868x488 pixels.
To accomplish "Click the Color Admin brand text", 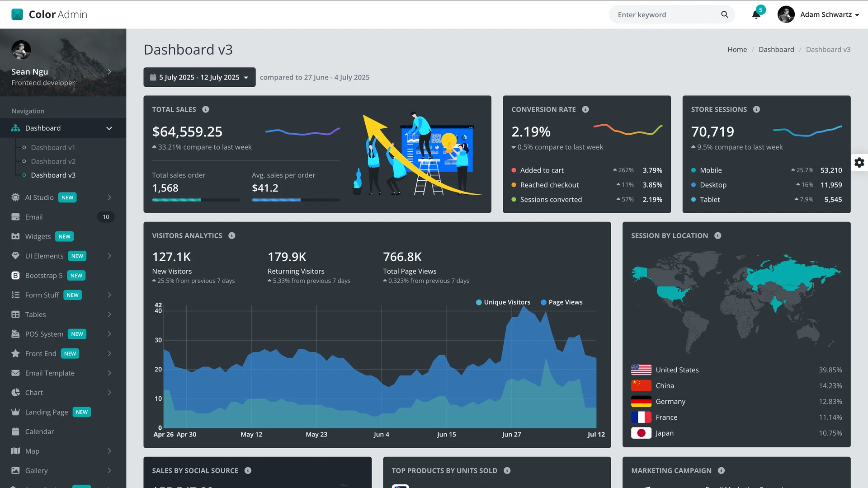I will (x=58, y=14).
